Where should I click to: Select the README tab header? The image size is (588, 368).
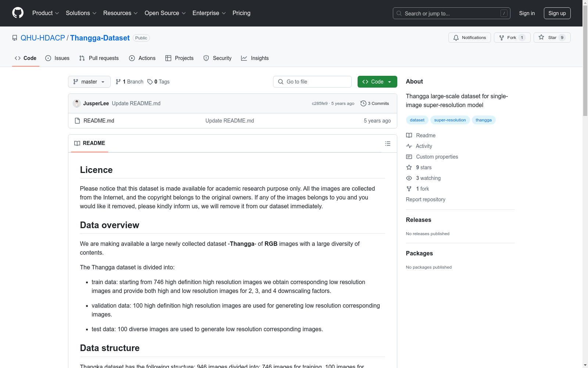point(90,143)
